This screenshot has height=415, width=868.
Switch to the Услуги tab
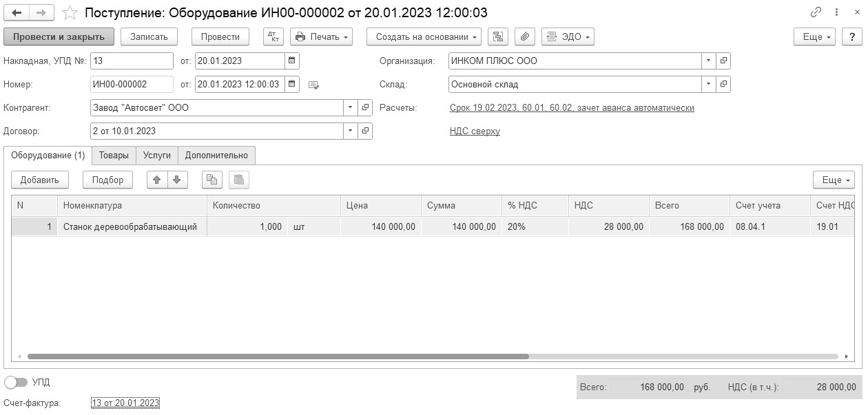[157, 155]
